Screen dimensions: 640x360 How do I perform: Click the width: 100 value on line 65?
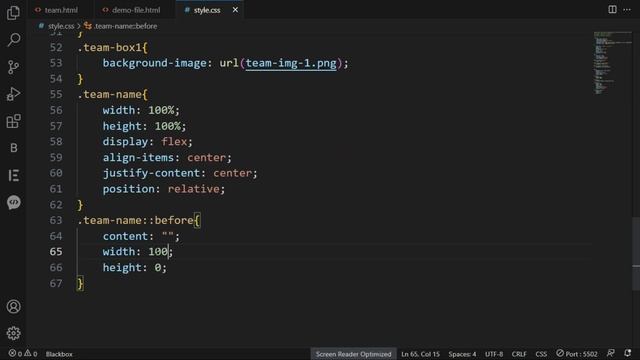pyautogui.click(x=158, y=252)
